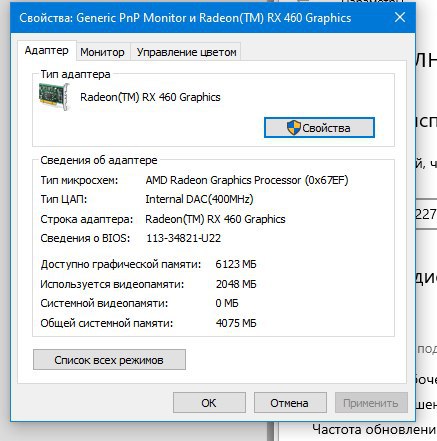Click chip type value AMD Radeon Graphics Processor
Viewport: 437px width, 441px height.
tap(247, 180)
